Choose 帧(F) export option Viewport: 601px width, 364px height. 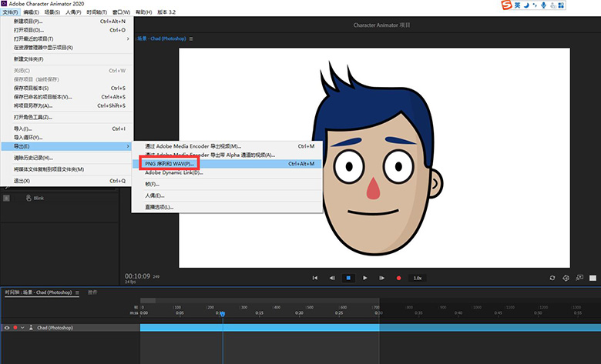(x=227, y=184)
